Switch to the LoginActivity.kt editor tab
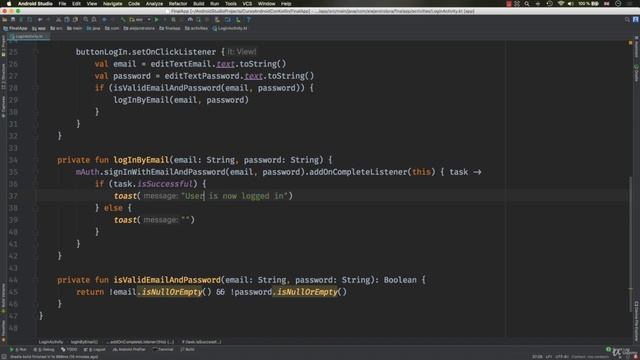640x360 pixels. (29, 36)
